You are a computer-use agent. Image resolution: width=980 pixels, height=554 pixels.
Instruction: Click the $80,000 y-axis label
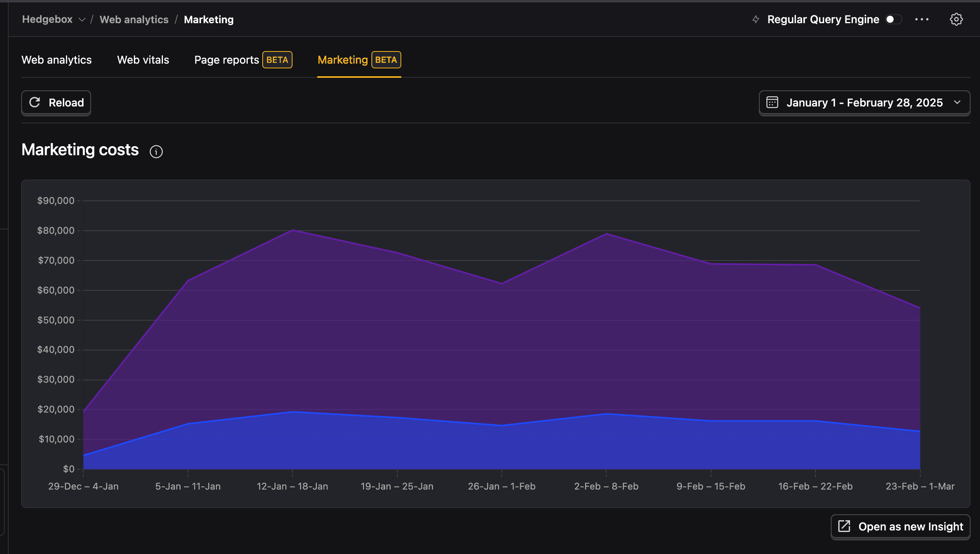tap(56, 231)
